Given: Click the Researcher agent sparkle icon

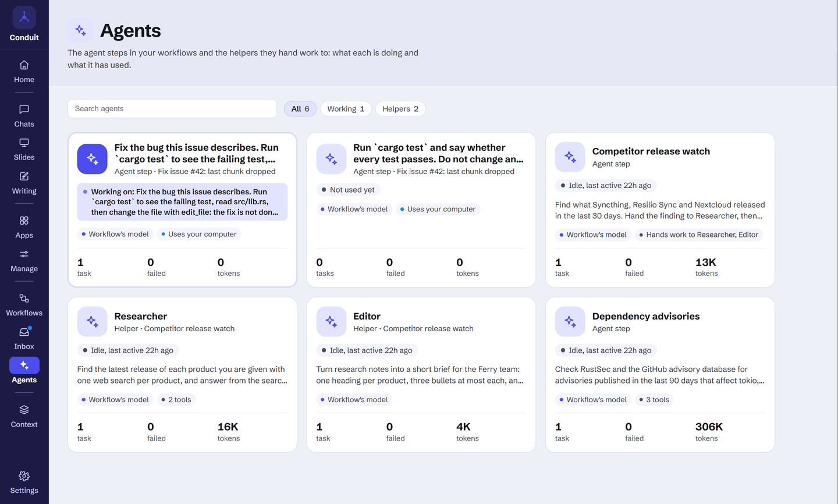Looking at the screenshot, I should [93, 321].
